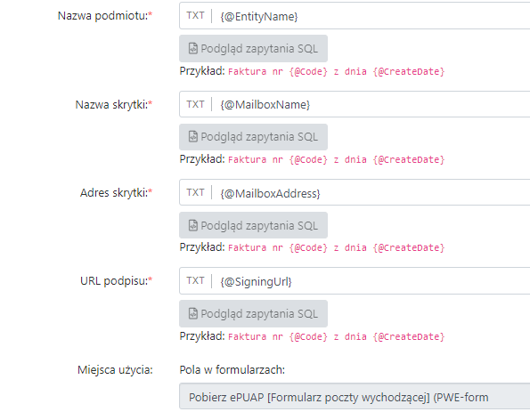Focus the {@MailboxName} text input
Screen dimensions: 530x420
(371, 104)
